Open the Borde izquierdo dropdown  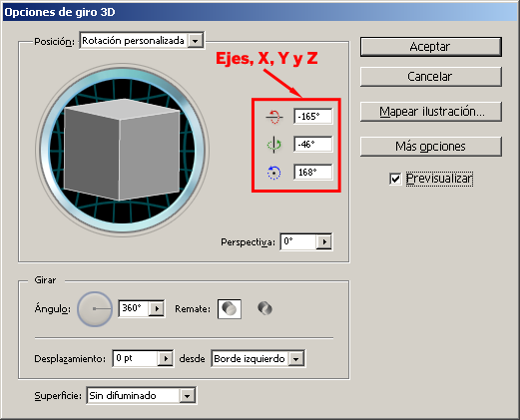click(x=258, y=358)
